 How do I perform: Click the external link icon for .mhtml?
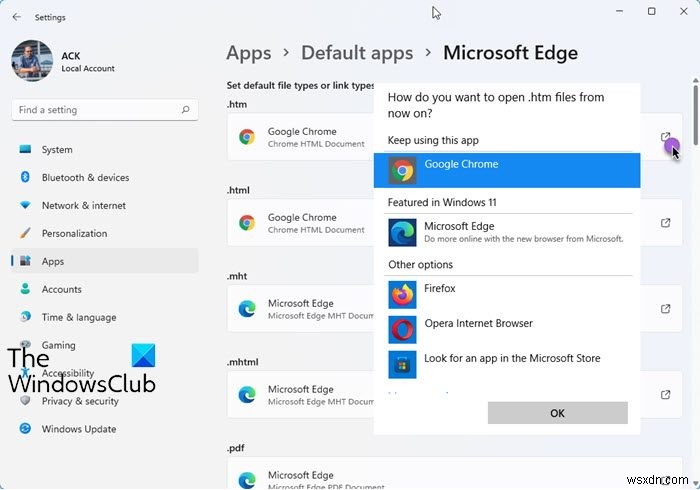point(665,394)
